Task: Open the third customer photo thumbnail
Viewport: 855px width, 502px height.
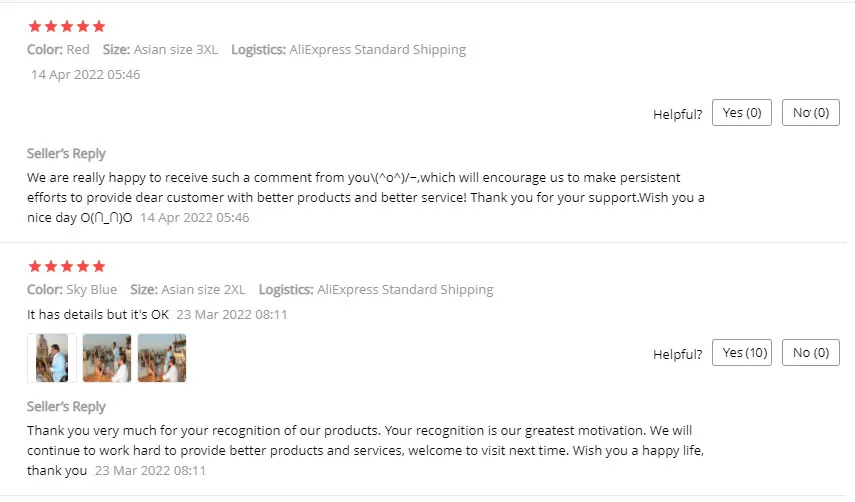Action: (162, 358)
